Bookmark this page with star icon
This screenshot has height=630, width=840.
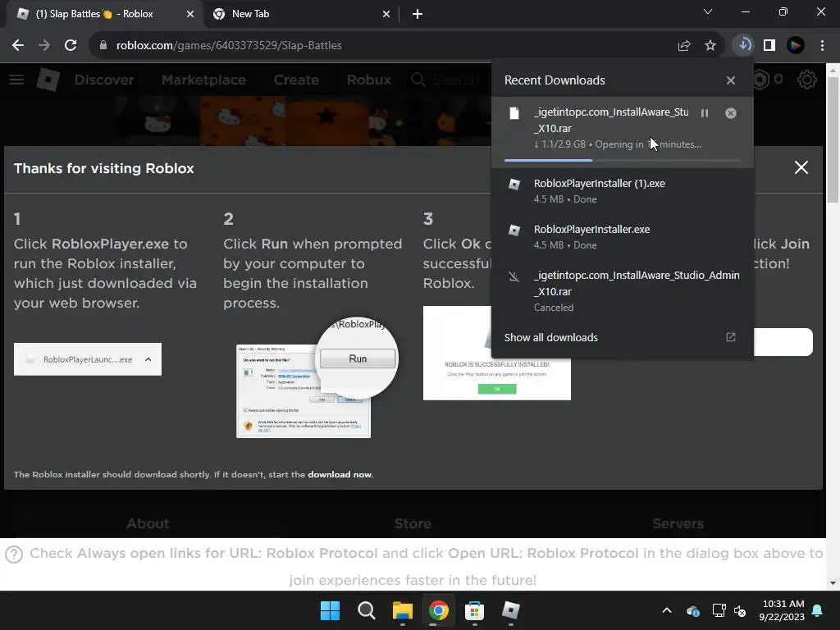click(710, 46)
